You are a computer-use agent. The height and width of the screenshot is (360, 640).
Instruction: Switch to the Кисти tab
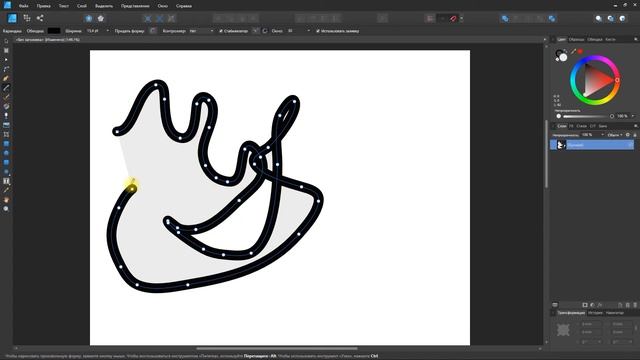pos(610,40)
